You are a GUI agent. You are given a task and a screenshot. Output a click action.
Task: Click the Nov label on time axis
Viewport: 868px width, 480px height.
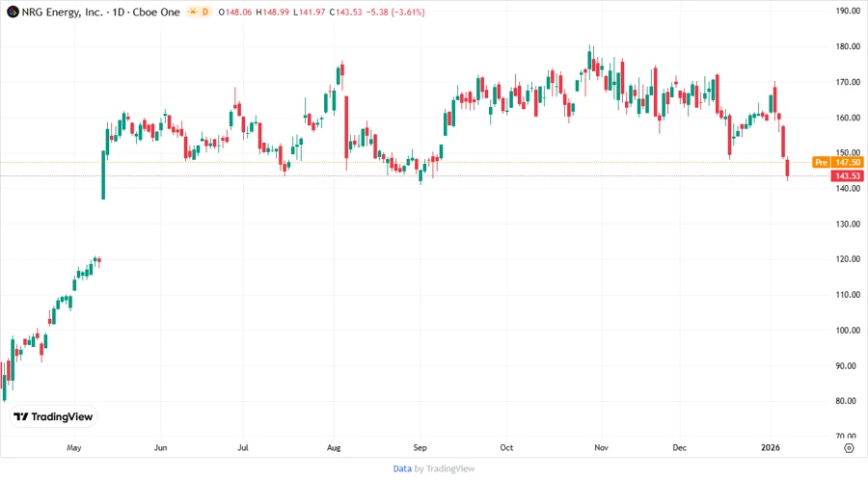pos(601,448)
